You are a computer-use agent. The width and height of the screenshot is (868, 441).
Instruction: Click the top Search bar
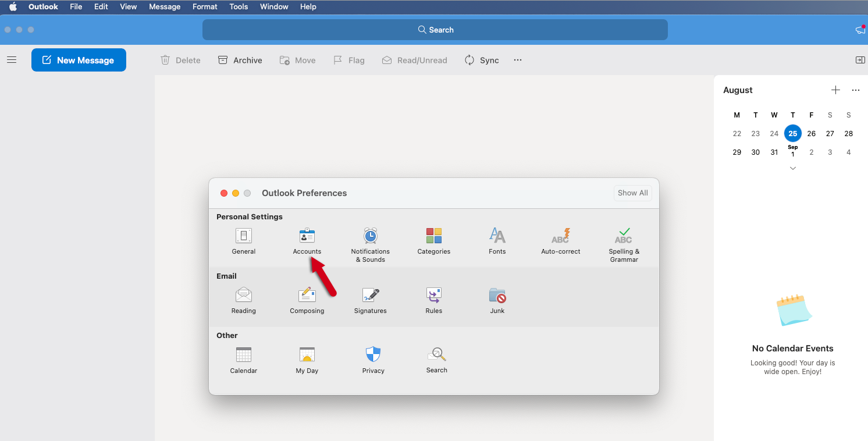pyautogui.click(x=435, y=30)
